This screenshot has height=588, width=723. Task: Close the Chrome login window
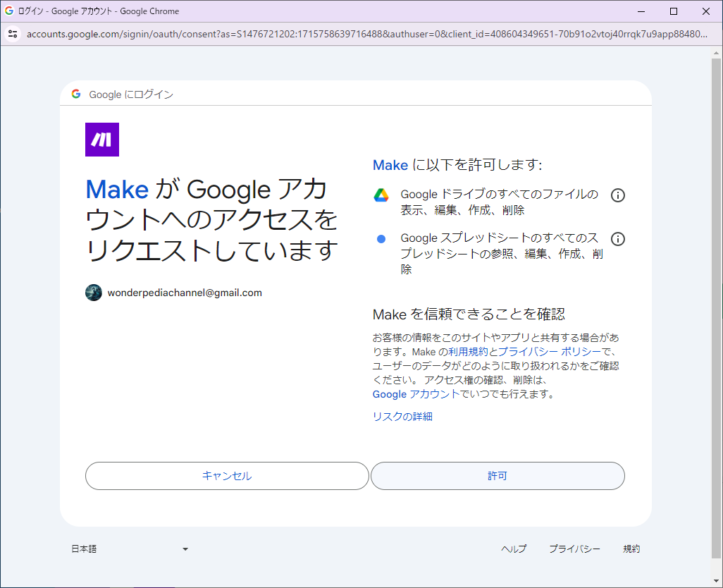pyautogui.click(x=705, y=11)
